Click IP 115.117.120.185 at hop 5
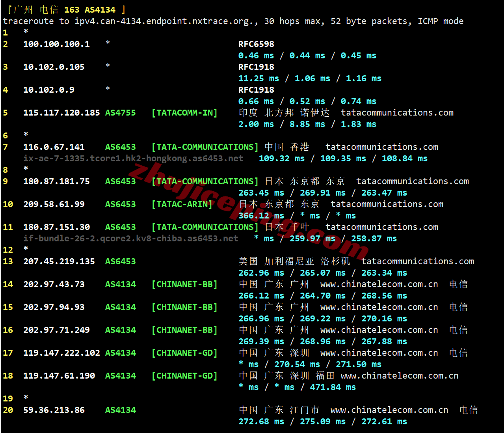 [x=61, y=113]
